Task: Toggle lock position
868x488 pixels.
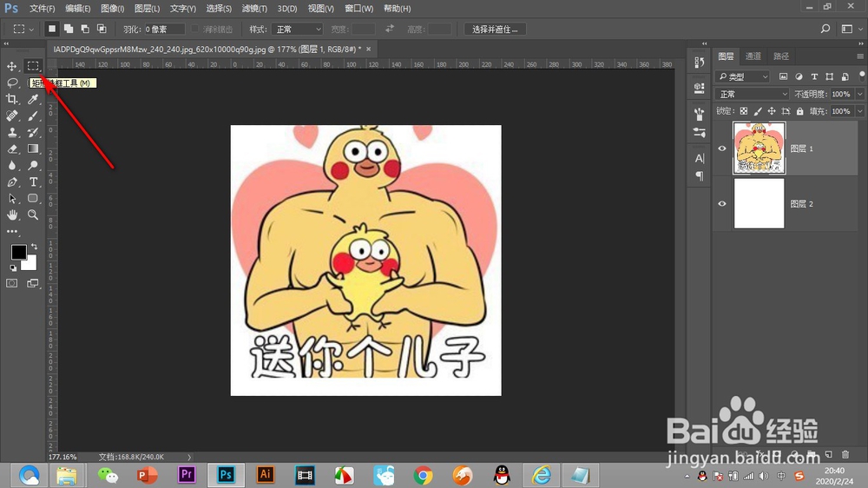Action: (772, 111)
